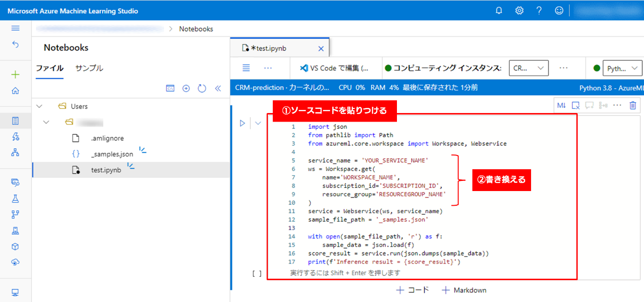Switch to the ファイル tab
Viewport: 644px width, 302px height.
(x=50, y=68)
